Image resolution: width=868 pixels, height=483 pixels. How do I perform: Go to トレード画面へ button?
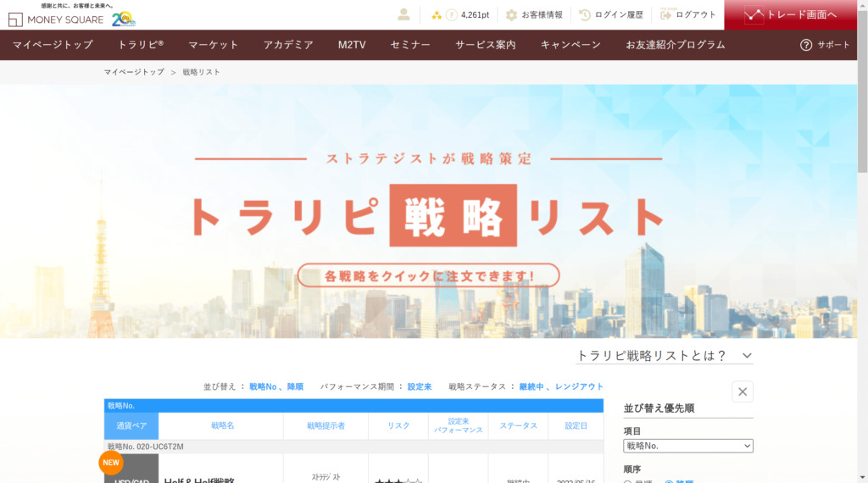791,15
